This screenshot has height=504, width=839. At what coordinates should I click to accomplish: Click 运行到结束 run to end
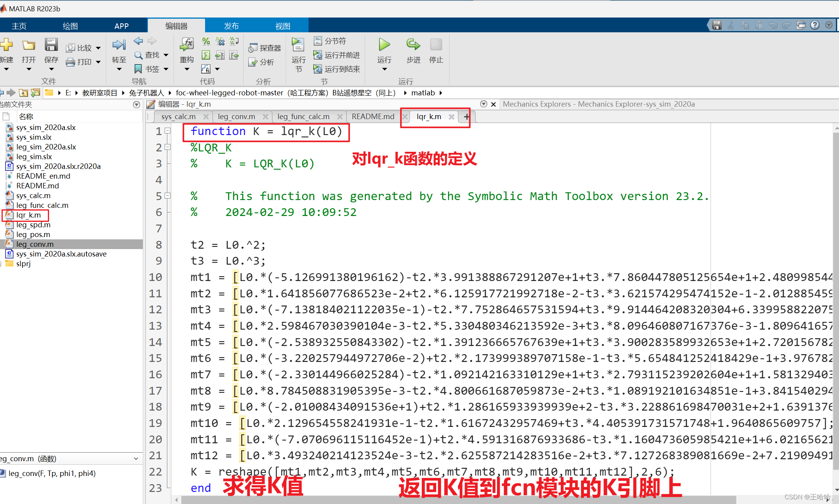(337, 69)
